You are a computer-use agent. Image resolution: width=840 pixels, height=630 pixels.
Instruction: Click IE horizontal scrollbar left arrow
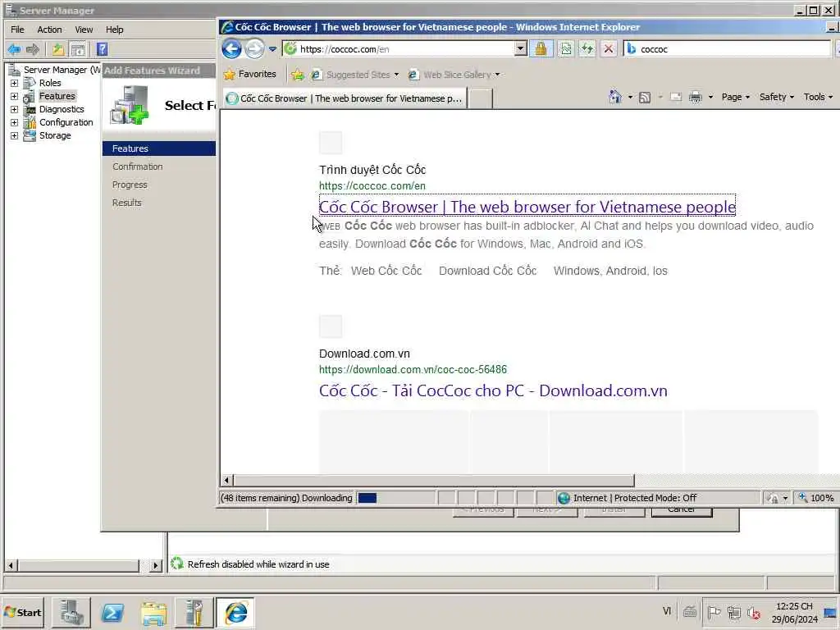[x=226, y=480]
